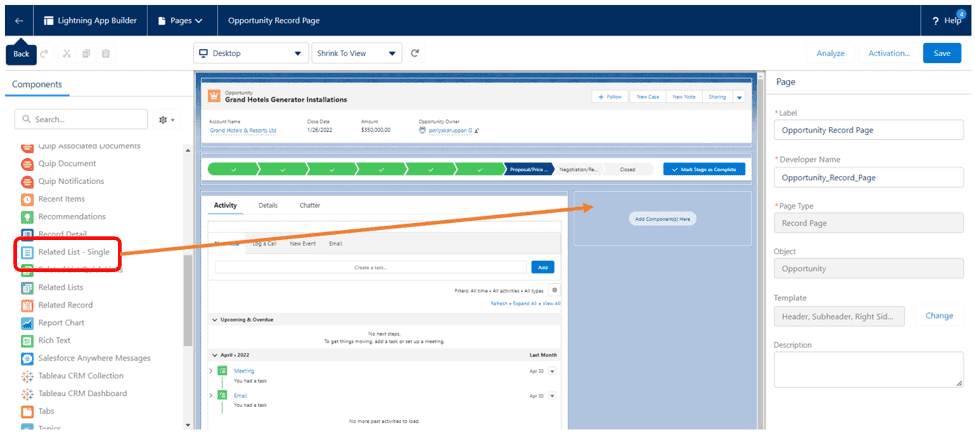Open the Help menu
This screenshot has height=438, width=975.
pos(946,21)
